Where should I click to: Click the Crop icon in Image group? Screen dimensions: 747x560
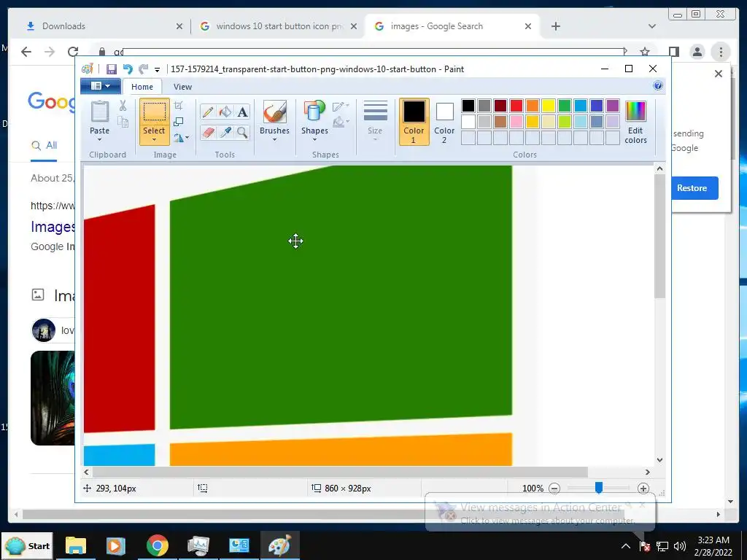179,106
